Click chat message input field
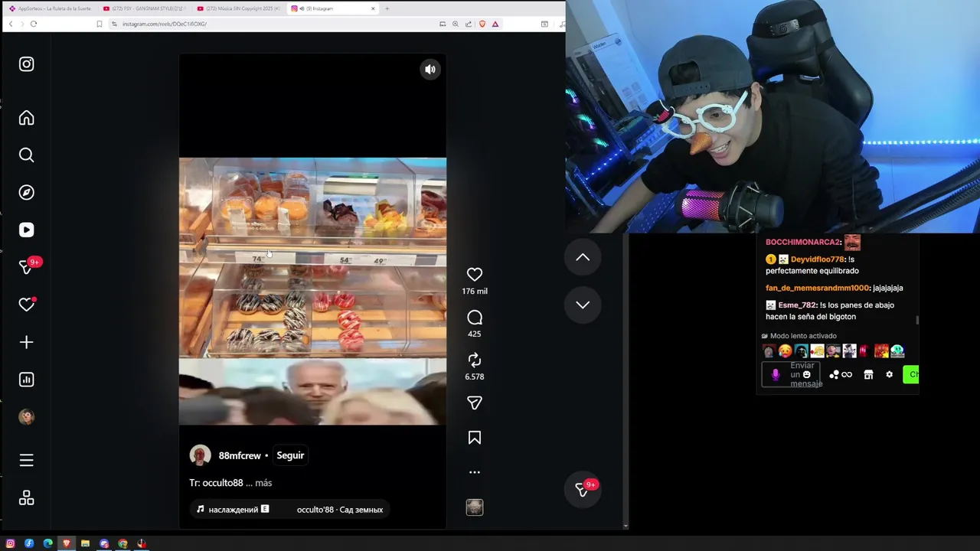 click(792, 374)
